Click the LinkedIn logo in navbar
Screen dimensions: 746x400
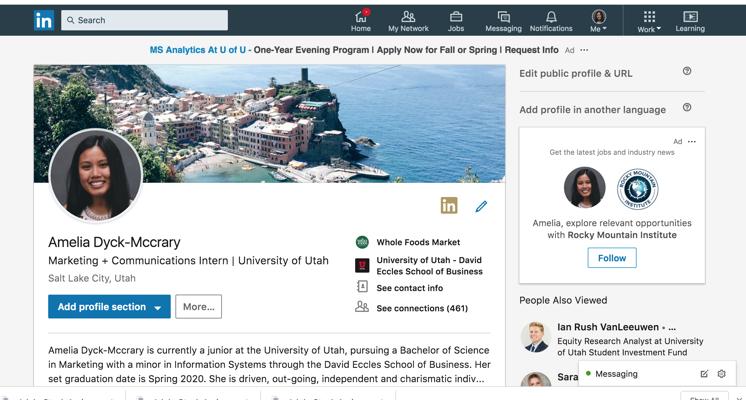(44, 20)
